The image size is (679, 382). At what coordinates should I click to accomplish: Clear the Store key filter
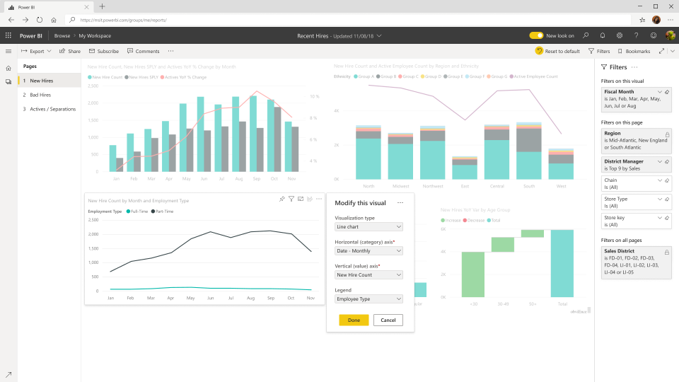[x=667, y=218]
